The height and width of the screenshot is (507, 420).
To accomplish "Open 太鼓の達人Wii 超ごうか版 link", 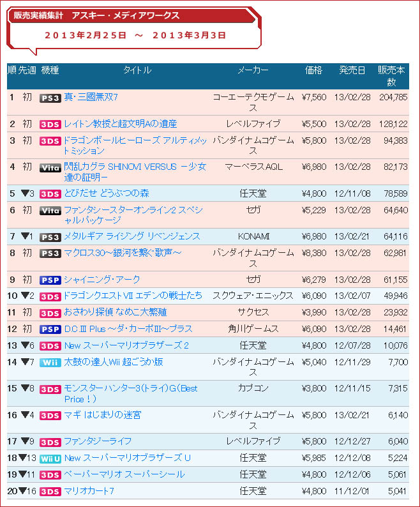I will click(114, 362).
